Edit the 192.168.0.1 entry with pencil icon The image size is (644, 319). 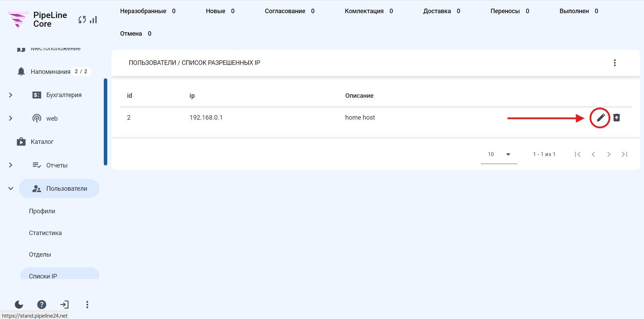click(601, 118)
